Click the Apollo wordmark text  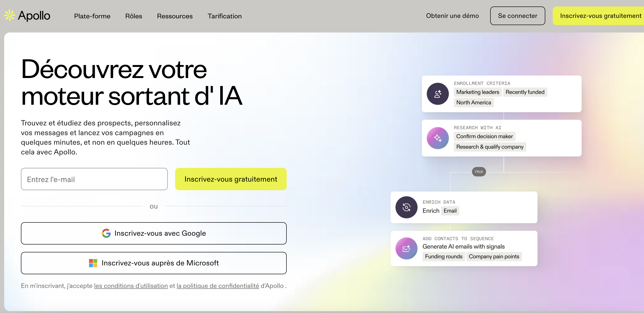pos(34,16)
